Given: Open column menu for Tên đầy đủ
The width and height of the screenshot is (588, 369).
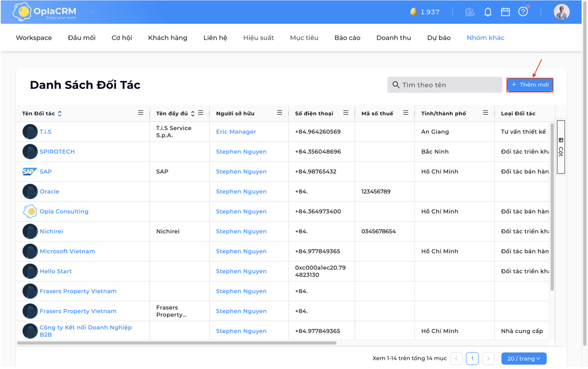Looking at the screenshot, I should [201, 113].
